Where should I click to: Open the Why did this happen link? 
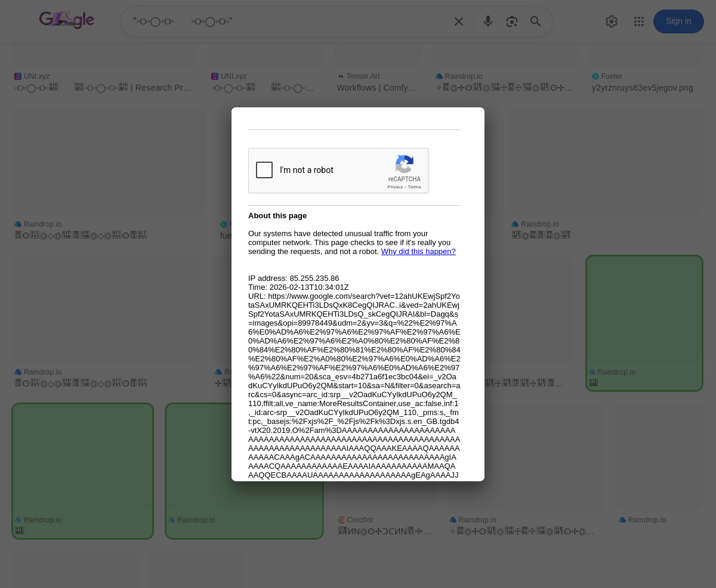[418, 252]
